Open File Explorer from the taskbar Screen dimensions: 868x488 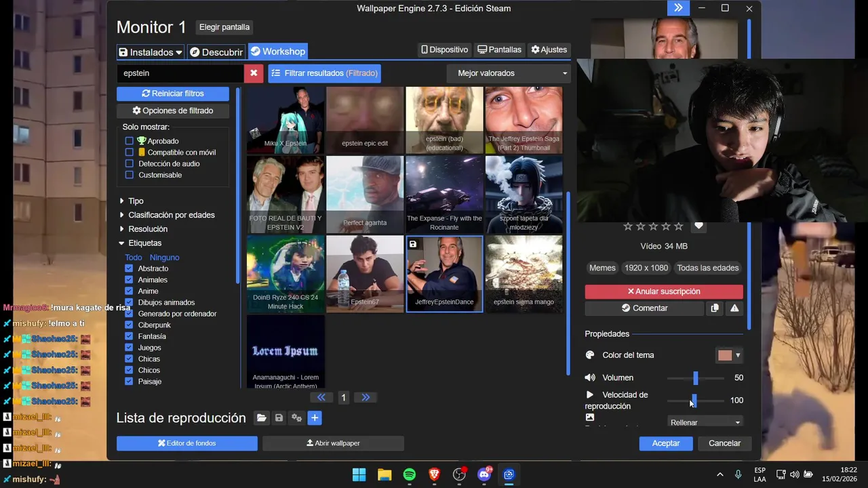[x=384, y=474]
